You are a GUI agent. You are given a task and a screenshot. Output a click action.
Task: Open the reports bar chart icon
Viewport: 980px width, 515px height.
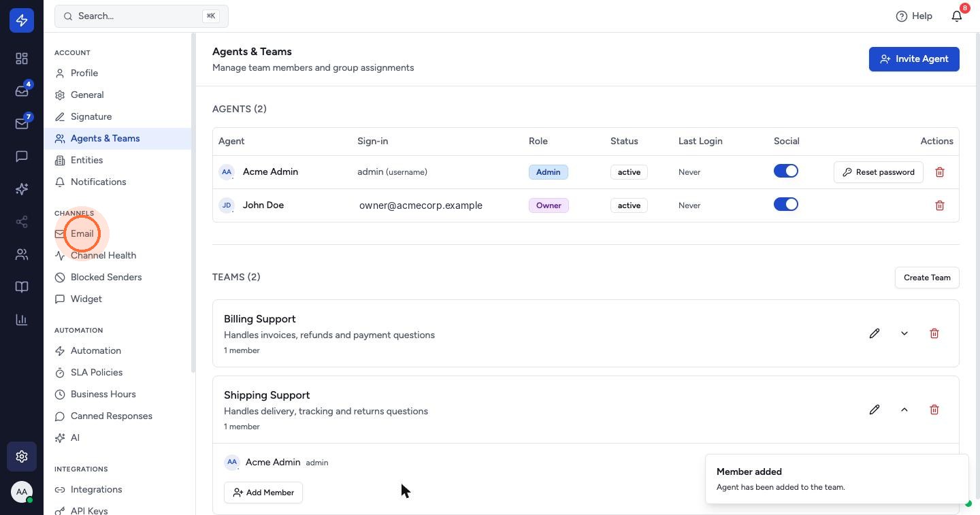tap(22, 320)
